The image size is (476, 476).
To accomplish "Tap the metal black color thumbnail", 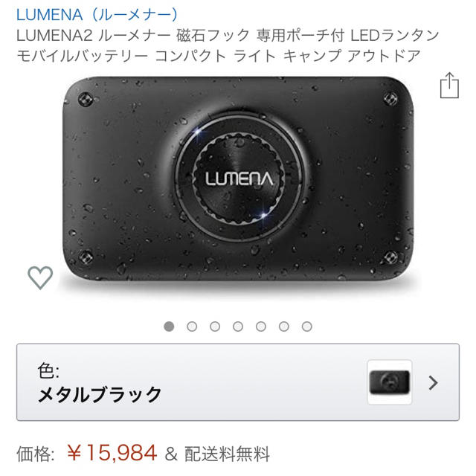I will click(x=390, y=382).
